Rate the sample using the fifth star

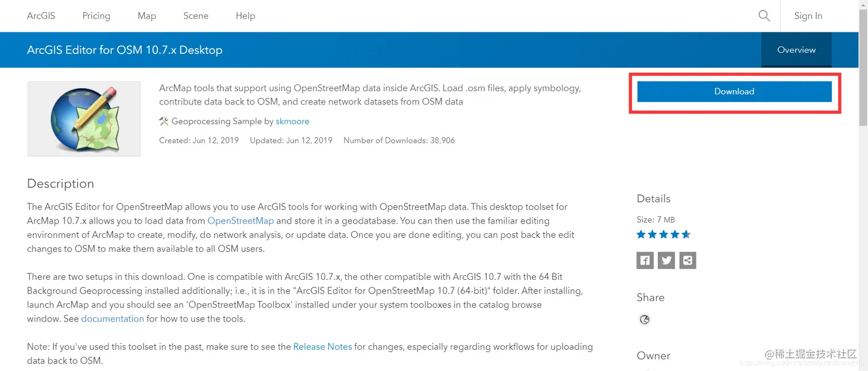coord(685,234)
